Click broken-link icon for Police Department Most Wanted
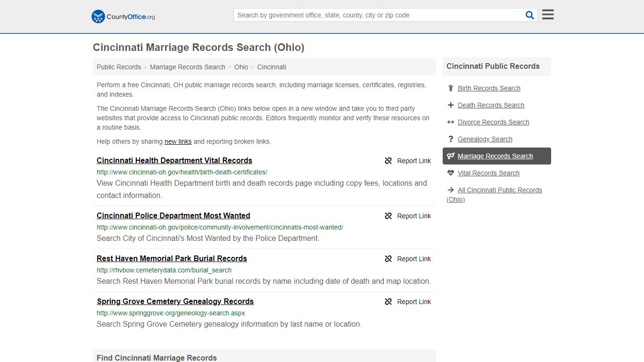This screenshot has height=362, width=644. 388,216
